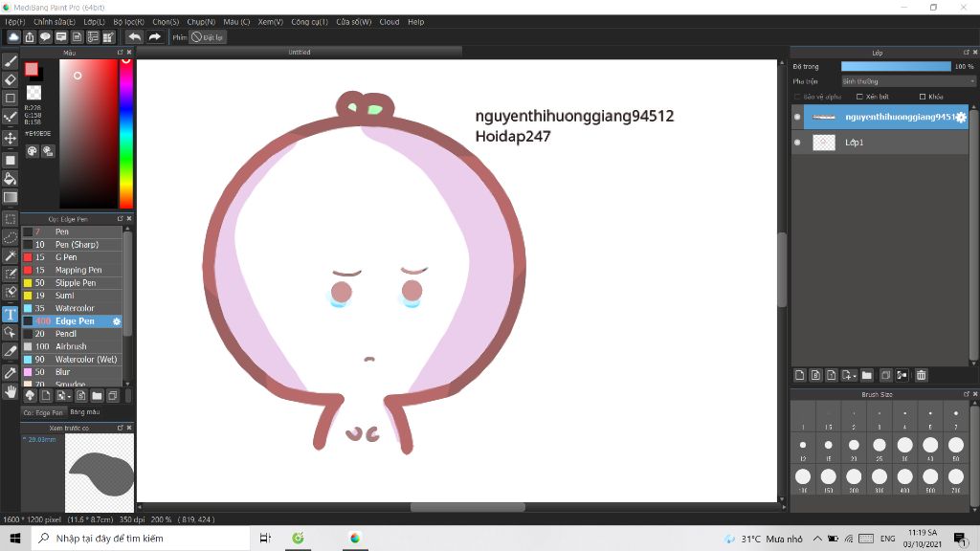Undock the Lớp layer panel
This screenshot has height=551, width=980.
[x=967, y=53]
